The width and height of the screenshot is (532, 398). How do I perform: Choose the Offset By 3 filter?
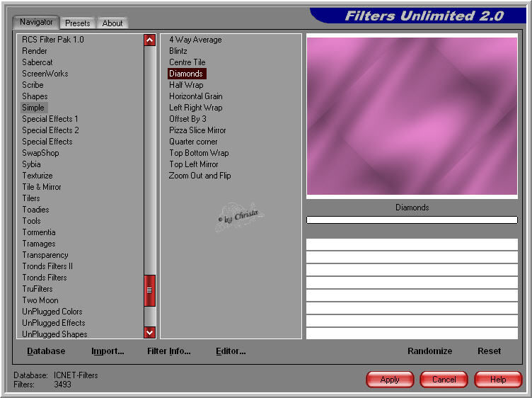pyautogui.click(x=187, y=119)
